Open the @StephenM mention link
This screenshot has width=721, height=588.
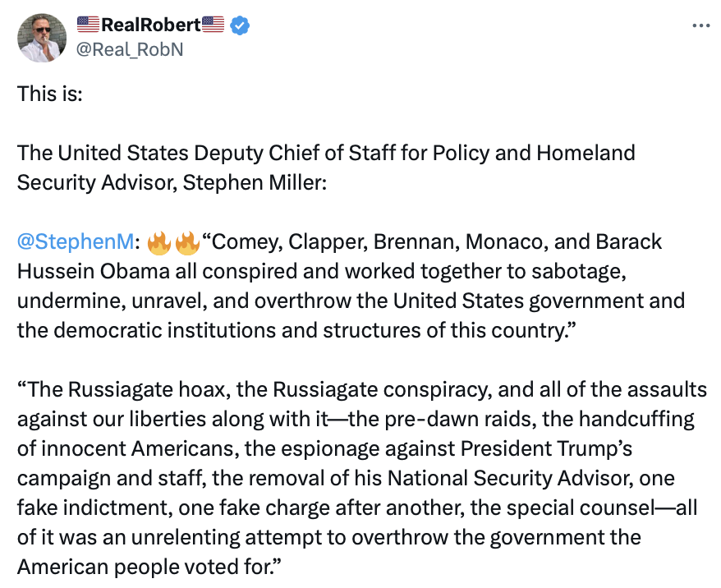click(76, 243)
